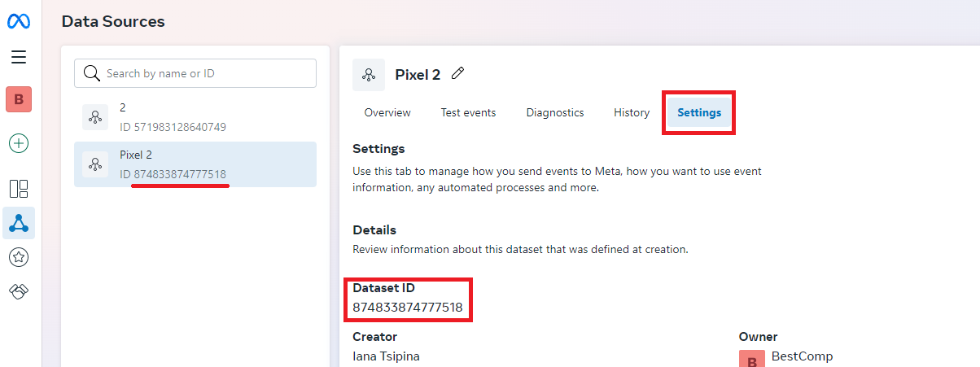Screen dimensions: 980x367
Task: Open the Test events tab
Action: point(468,113)
